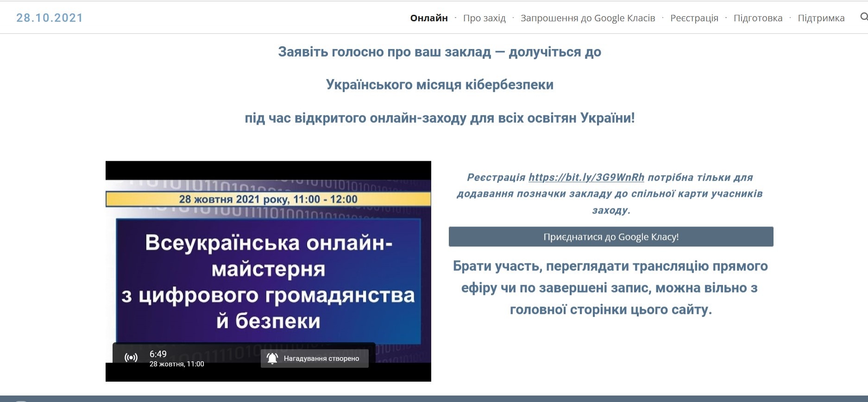
Task: Click the yellow date banner in video
Action: pyautogui.click(x=268, y=199)
